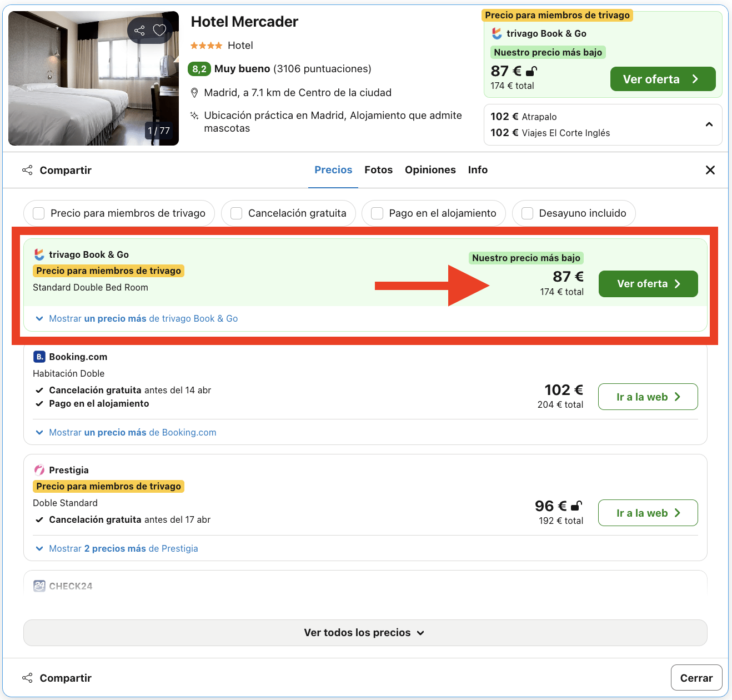Click the Booking.com logo icon
This screenshot has width=732, height=700.
point(39,357)
